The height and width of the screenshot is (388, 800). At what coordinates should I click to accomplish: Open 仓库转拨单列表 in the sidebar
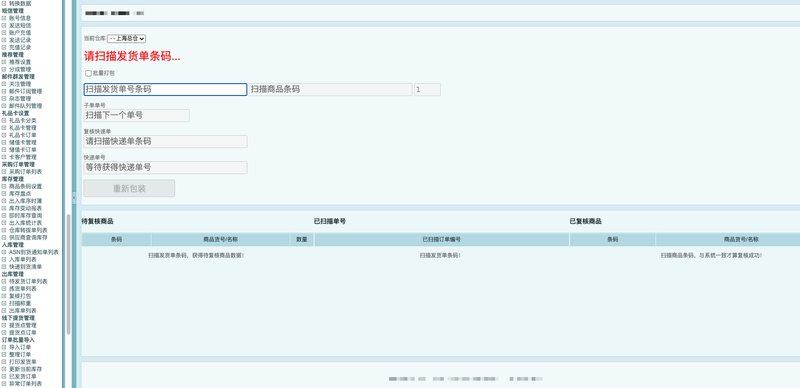pyautogui.click(x=28, y=230)
